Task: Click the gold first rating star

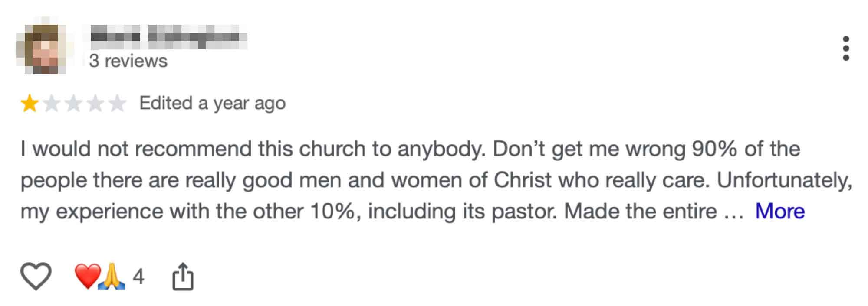Action: tap(29, 104)
